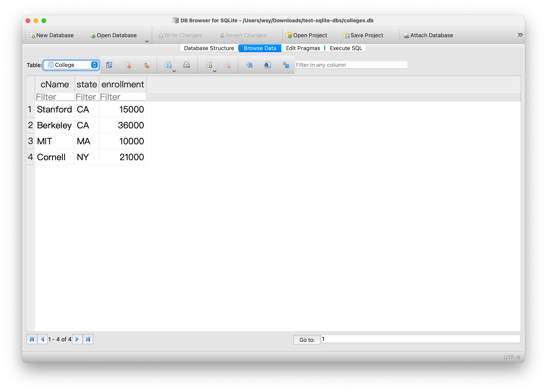Select the CA cell in Berkeley row

87,125
